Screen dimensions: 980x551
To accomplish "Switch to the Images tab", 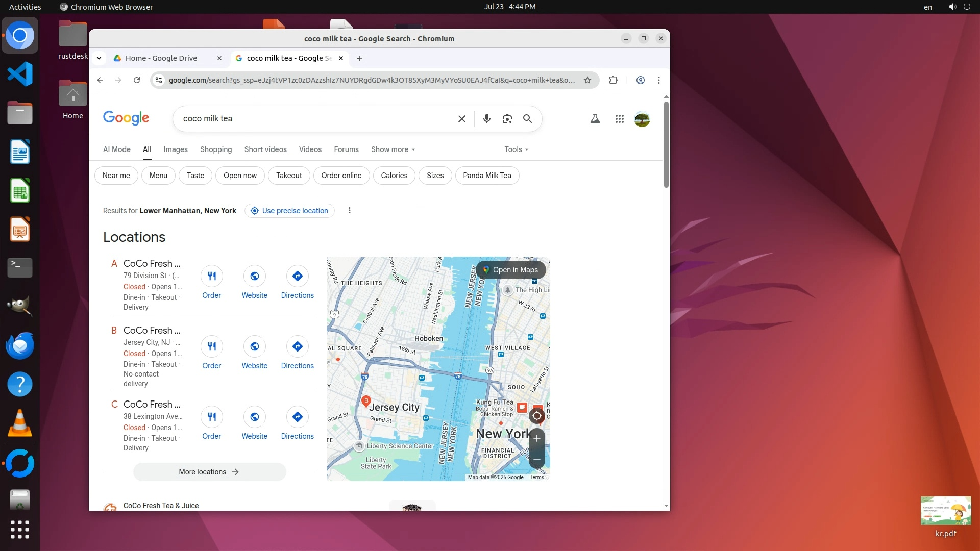I will (176, 149).
